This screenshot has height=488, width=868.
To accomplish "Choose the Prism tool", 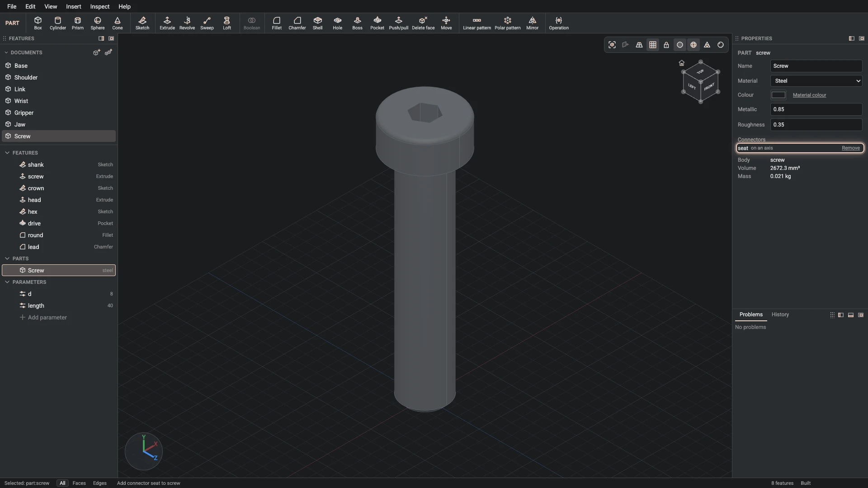I will point(78,23).
